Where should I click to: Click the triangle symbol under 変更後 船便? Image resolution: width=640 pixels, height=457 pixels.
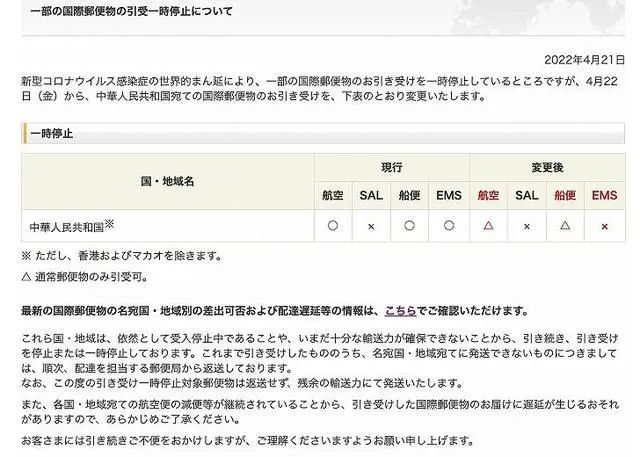click(565, 227)
